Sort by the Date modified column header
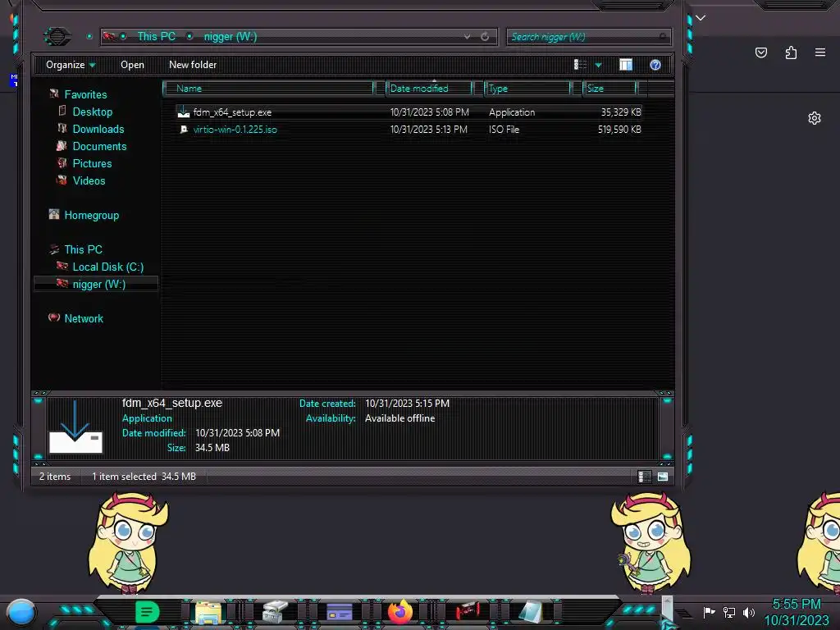This screenshot has width=840, height=630. 429,89
